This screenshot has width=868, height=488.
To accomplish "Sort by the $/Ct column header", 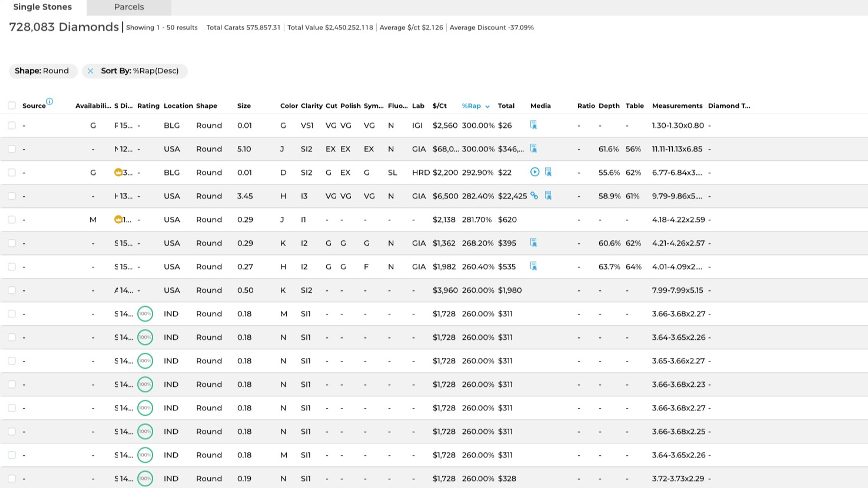I will [439, 106].
